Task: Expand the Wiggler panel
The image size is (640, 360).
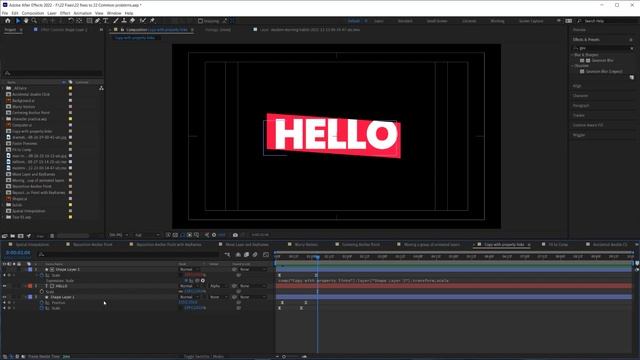Action: [x=579, y=135]
